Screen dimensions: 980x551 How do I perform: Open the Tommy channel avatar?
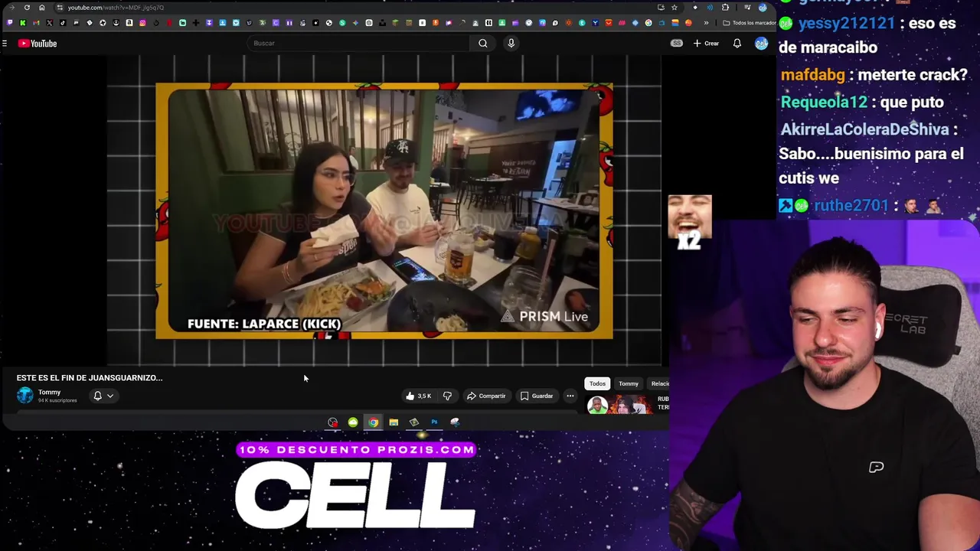click(x=25, y=395)
